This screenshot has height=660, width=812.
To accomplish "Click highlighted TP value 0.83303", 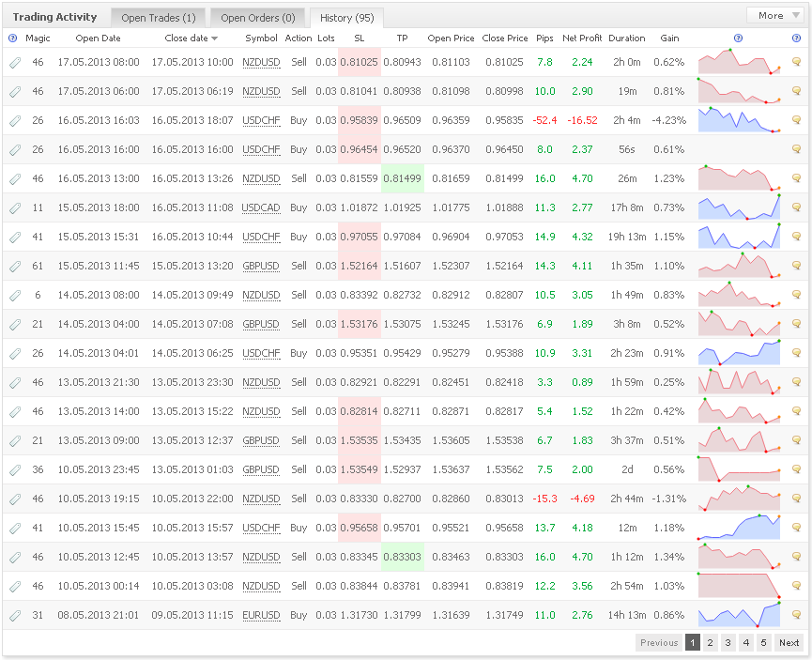I will 403,557.
